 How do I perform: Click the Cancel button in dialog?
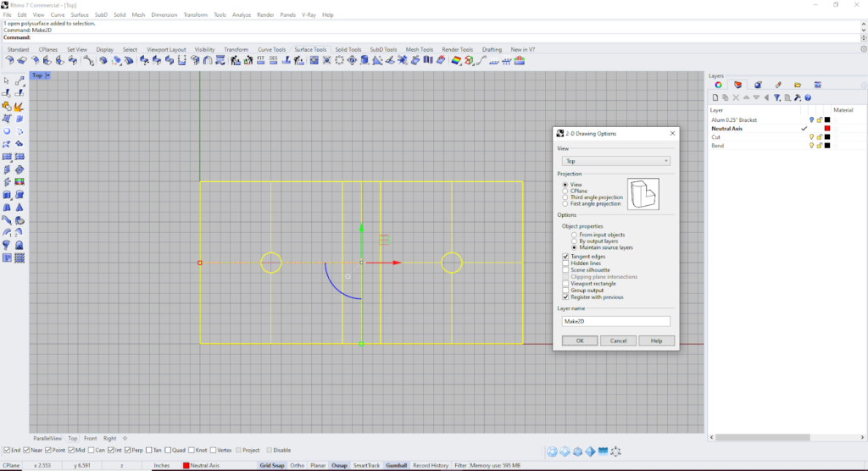coord(618,341)
